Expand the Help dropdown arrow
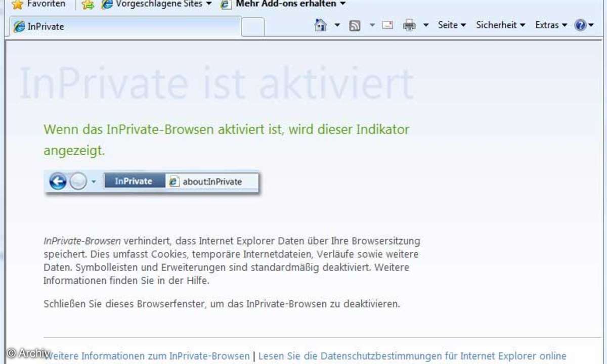This screenshot has height=364, width=607. point(591,25)
